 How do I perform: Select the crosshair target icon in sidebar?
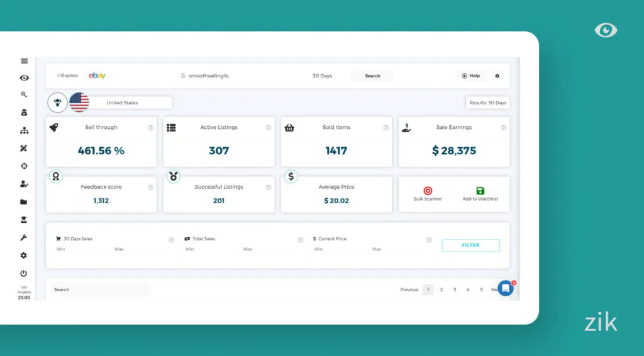point(24,166)
